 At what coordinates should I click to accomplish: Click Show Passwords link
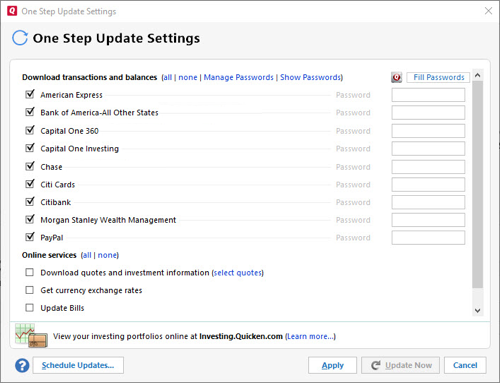[311, 77]
